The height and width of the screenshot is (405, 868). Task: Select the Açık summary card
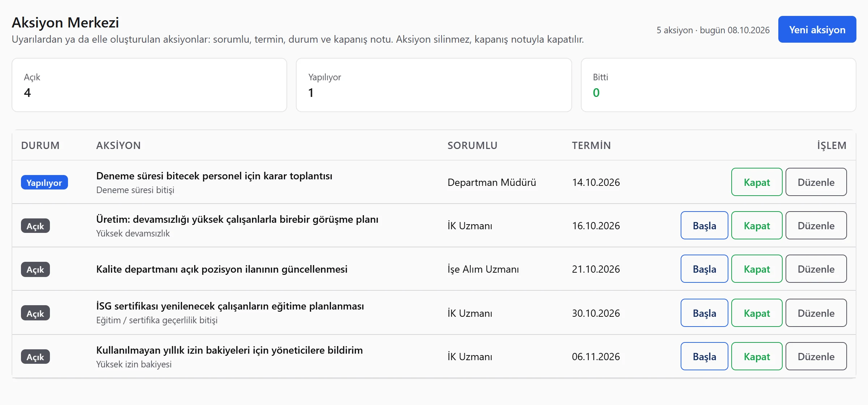click(x=149, y=85)
